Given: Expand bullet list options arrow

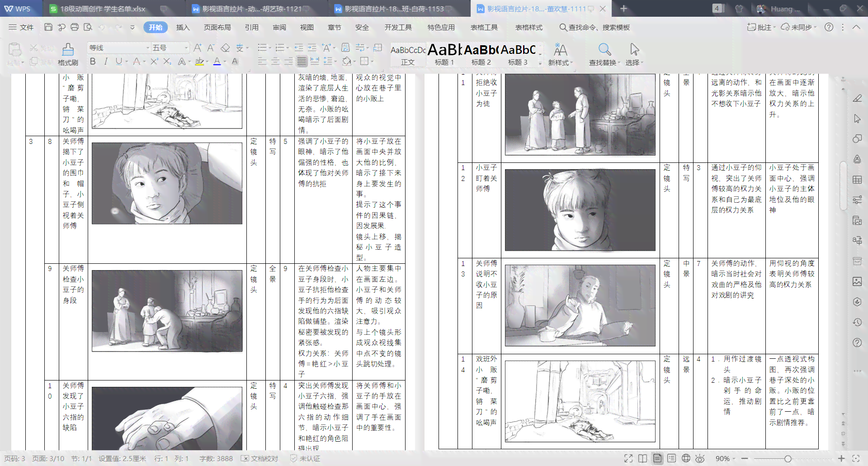Looking at the screenshot, I should coord(270,48).
